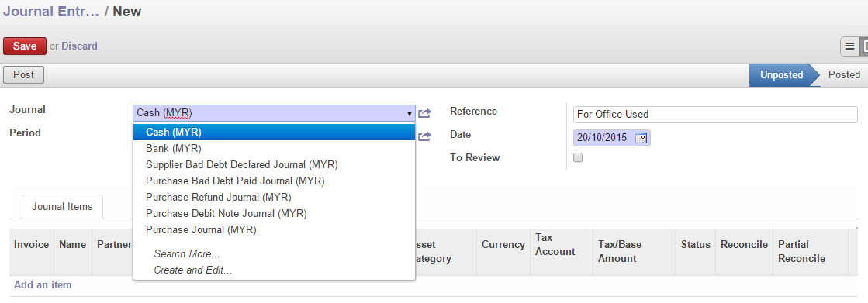Collapse the Journal dropdown arrow
This screenshot has height=303, width=868.
point(409,113)
